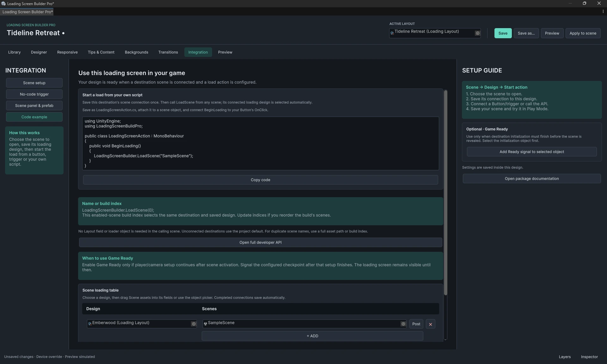Open the Layers panel from status bar
This screenshot has width=607, height=364.
[565, 357]
